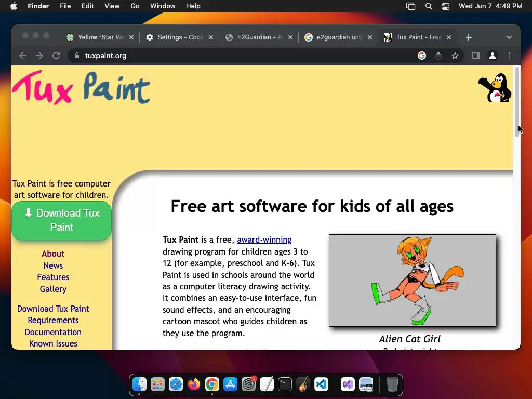The height and width of the screenshot is (399, 532).
Task: Open the Window menu
Action: (163, 6)
